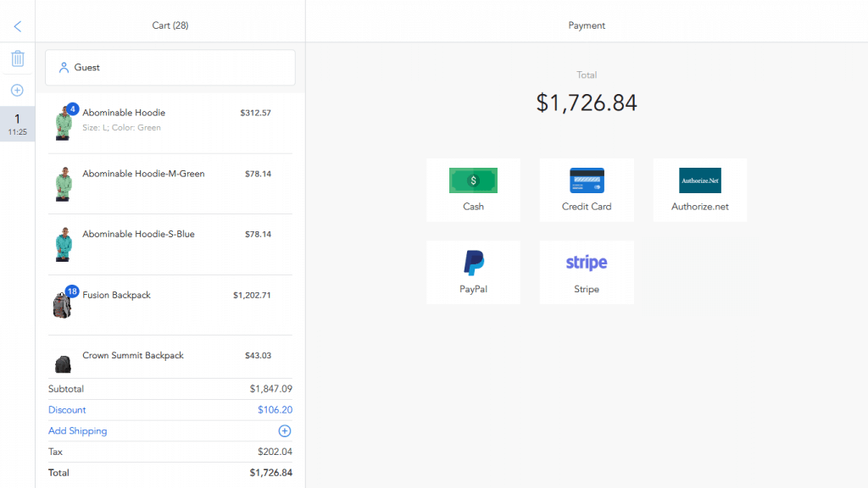Open the Discount editor
This screenshot has width=868, height=488.
[66, 409]
